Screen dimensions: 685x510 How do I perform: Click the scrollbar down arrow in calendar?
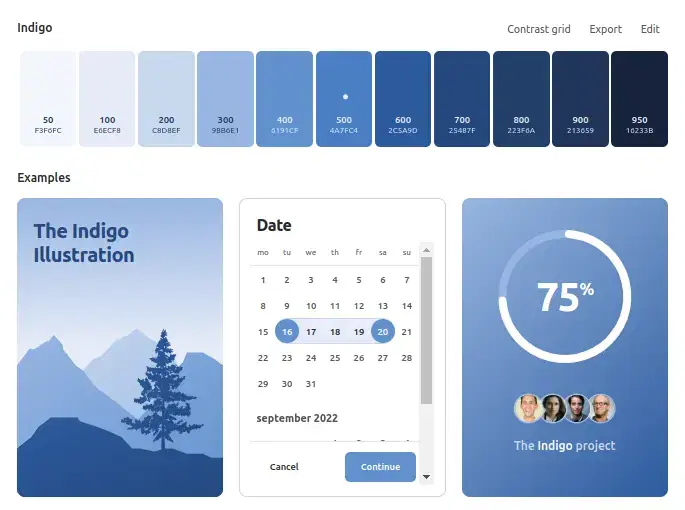pyautogui.click(x=427, y=476)
